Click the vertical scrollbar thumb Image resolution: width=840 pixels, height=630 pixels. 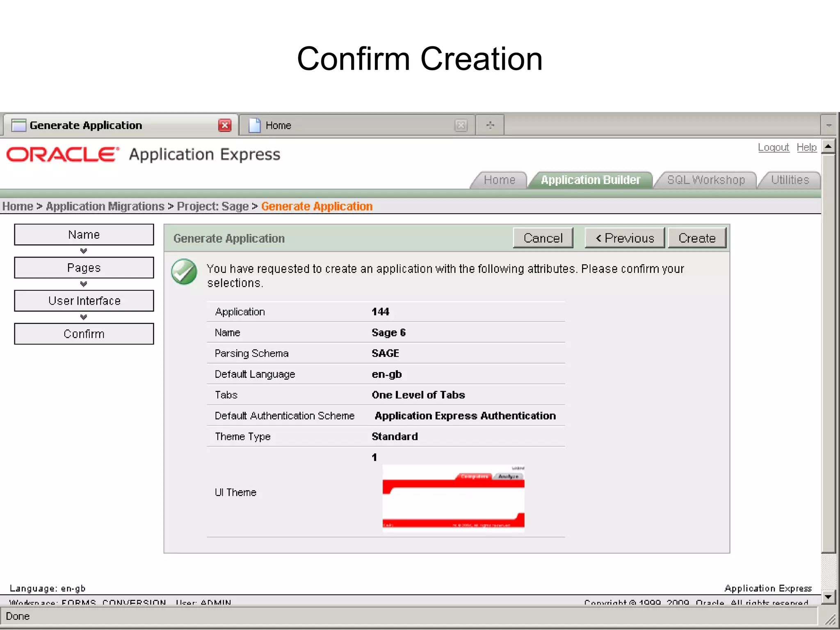pos(829,354)
